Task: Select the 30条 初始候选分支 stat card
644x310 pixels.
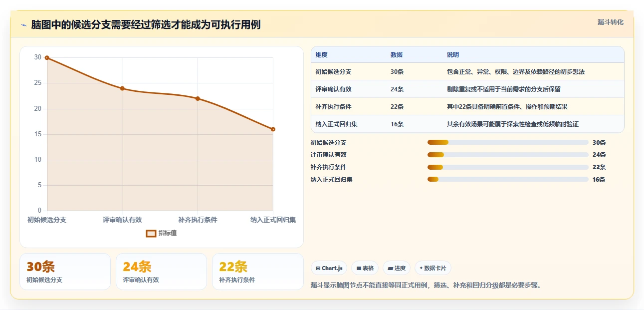Action: coord(65,272)
